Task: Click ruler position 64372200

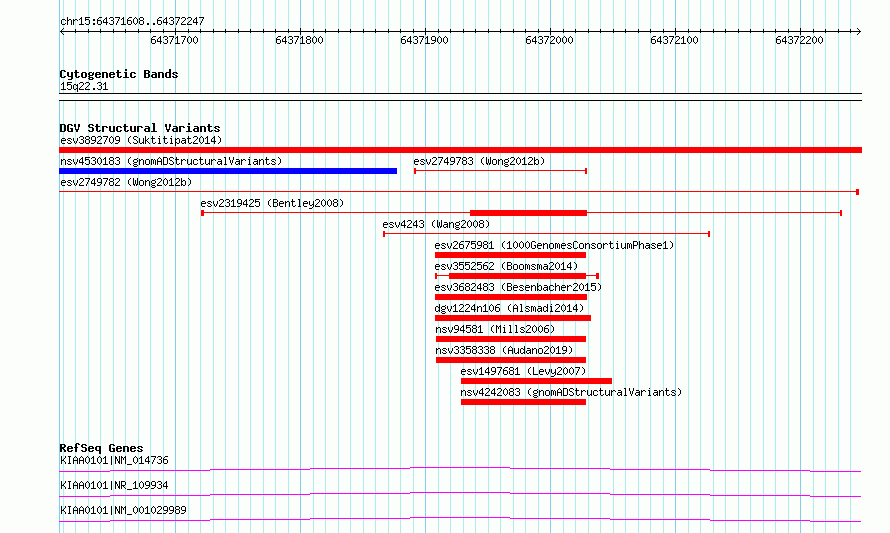Action: coord(799,40)
